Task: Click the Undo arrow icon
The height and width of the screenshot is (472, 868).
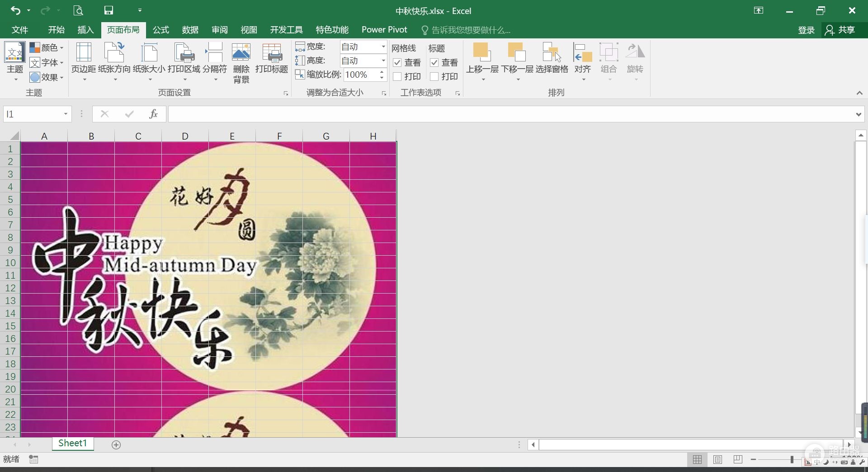Action: [15, 10]
